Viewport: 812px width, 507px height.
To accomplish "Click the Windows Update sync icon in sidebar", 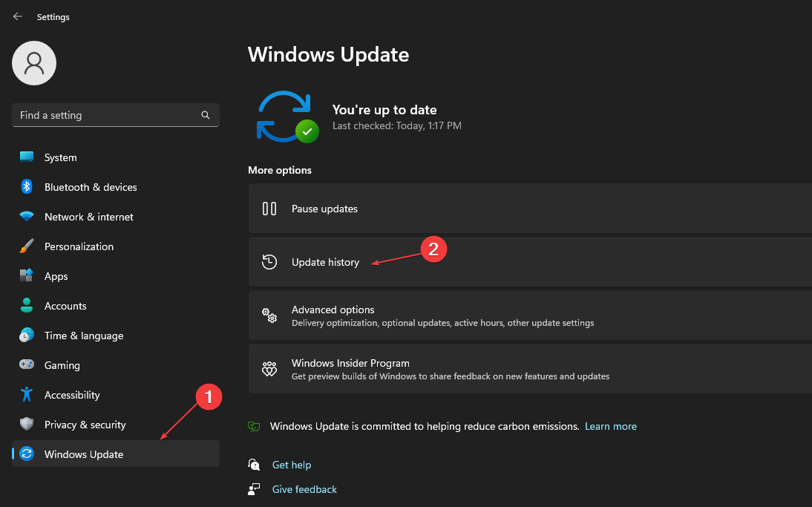I will (x=27, y=454).
